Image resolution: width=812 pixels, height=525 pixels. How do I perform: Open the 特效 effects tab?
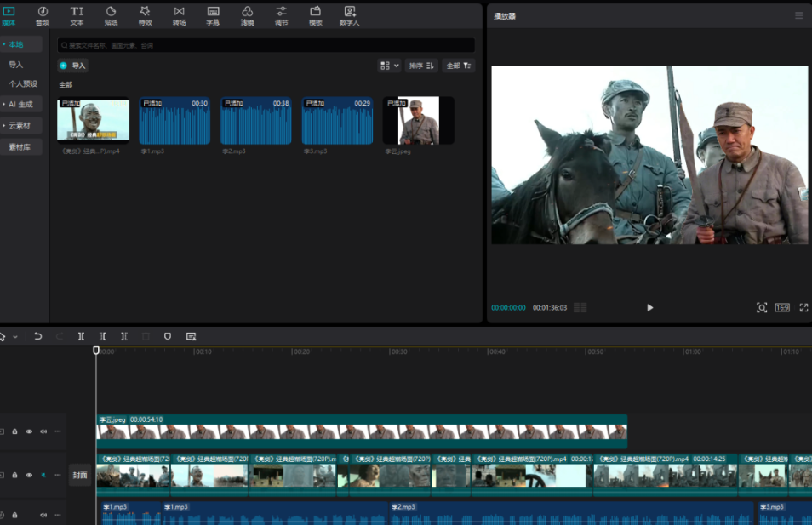click(145, 15)
